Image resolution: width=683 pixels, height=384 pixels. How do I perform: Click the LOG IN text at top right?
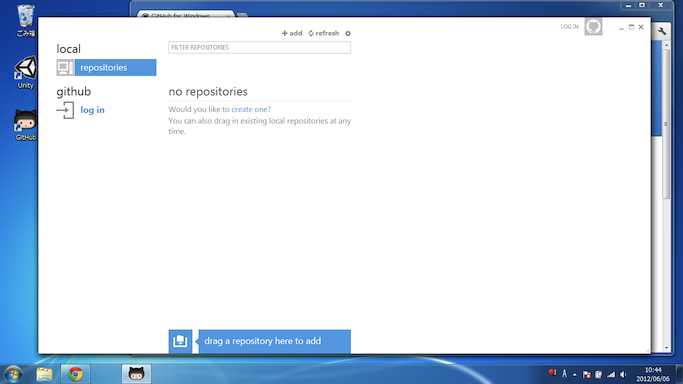point(569,27)
